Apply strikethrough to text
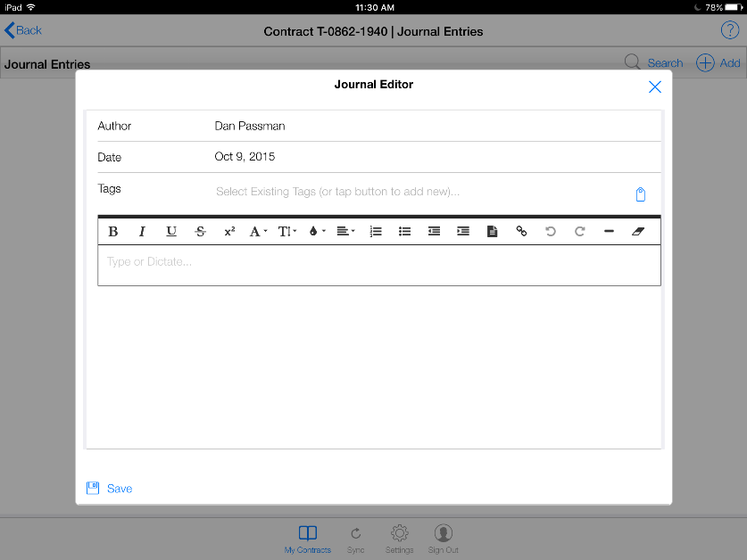The width and height of the screenshot is (747, 560). [200, 232]
